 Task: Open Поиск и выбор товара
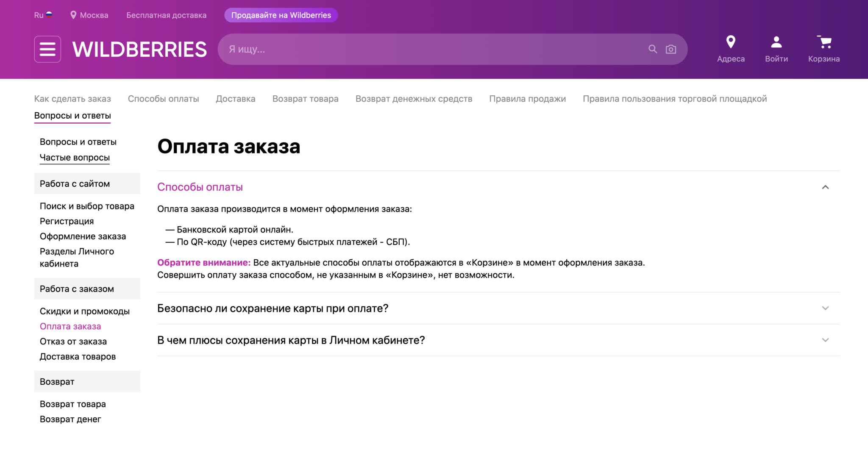pos(87,206)
